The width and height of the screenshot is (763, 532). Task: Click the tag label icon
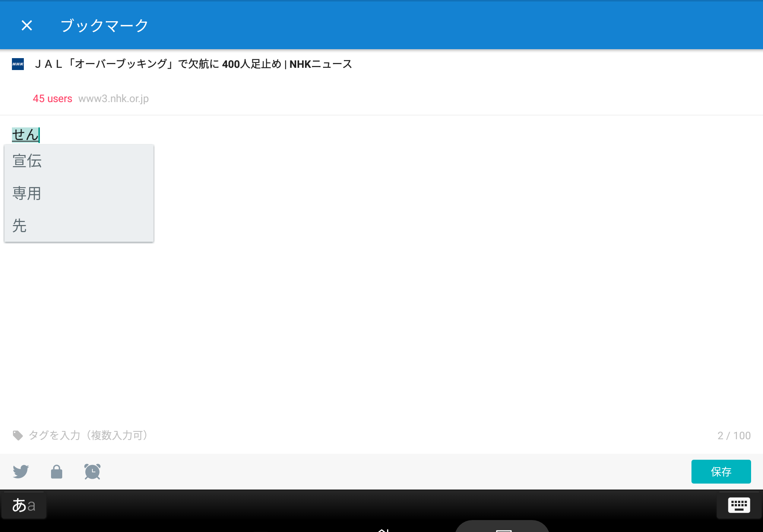coord(18,435)
